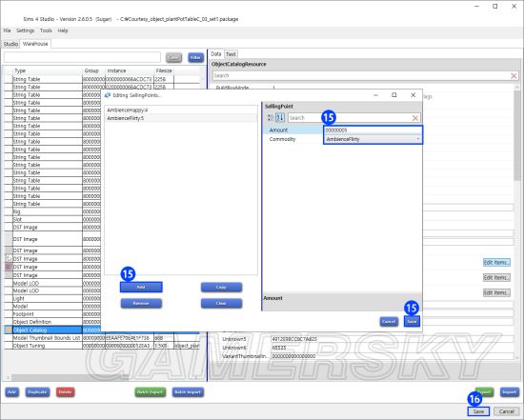Clear the SellingPoint search with red X
The height and width of the screenshot is (420, 524).
point(415,118)
